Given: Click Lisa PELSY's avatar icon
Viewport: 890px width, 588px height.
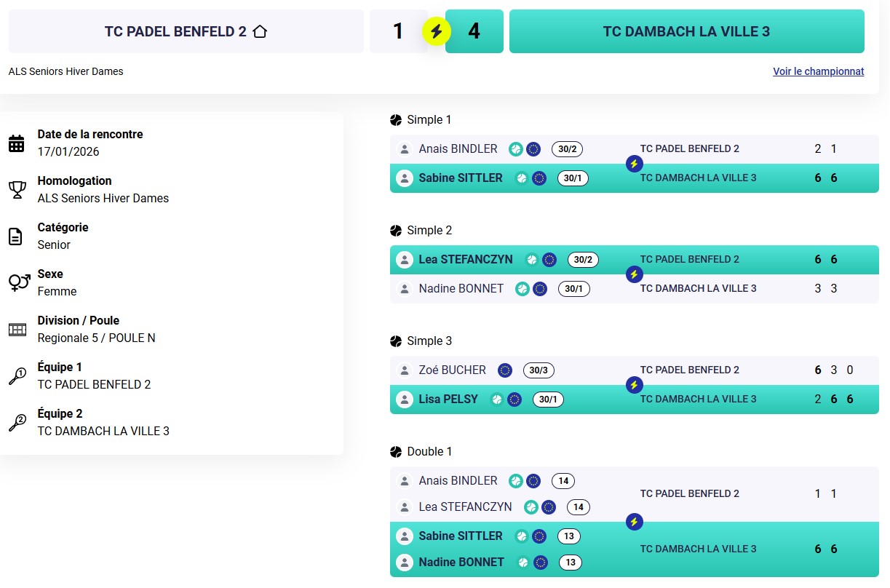Looking at the screenshot, I should click(405, 400).
